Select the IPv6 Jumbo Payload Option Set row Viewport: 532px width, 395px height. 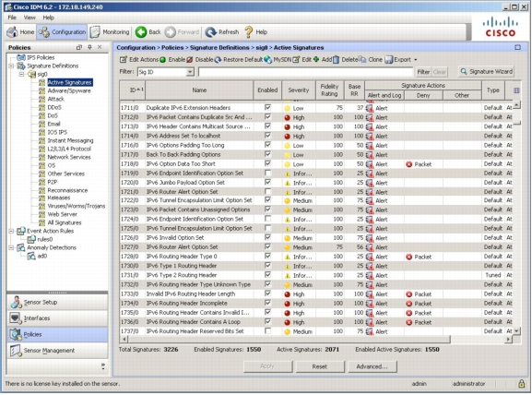point(316,183)
